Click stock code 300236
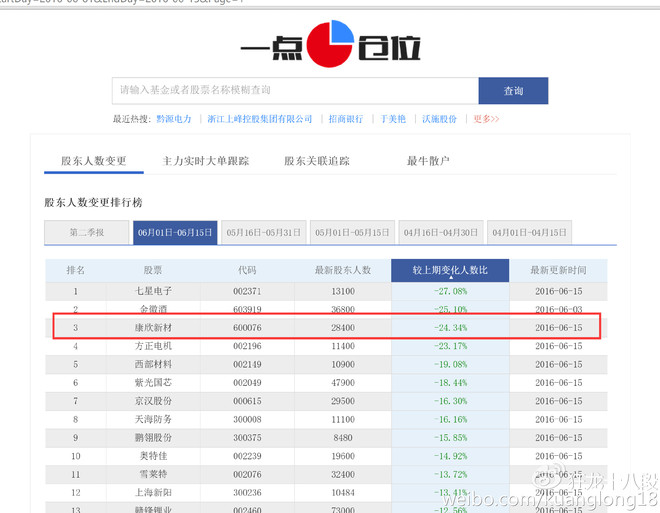This screenshot has width=660, height=513. [x=247, y=493]
